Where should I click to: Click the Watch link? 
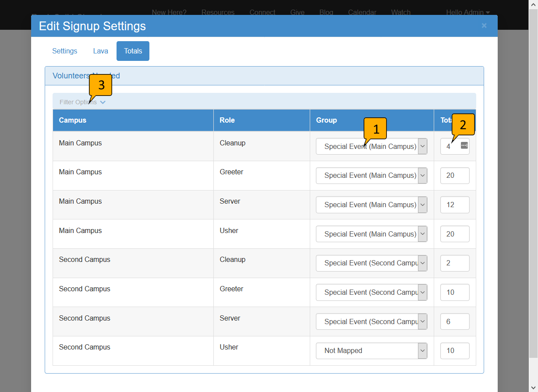coord(400,12)
